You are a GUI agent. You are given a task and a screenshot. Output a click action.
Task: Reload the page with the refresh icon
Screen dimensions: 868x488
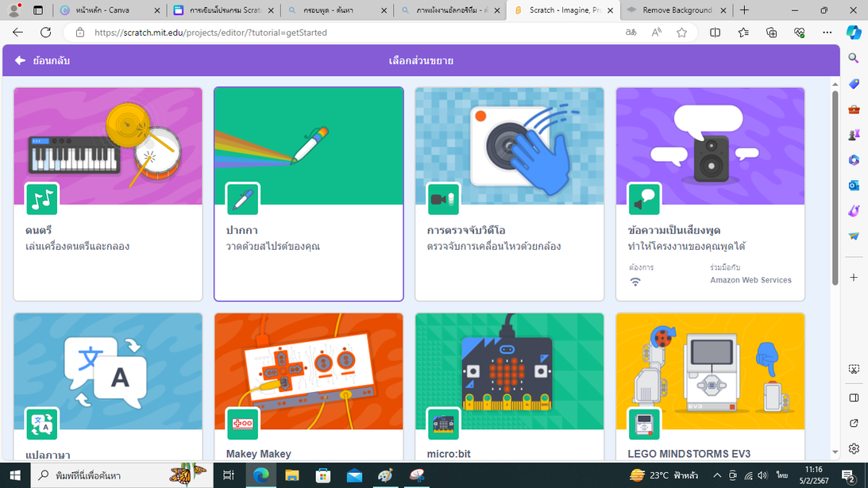[x=46, y=33]
